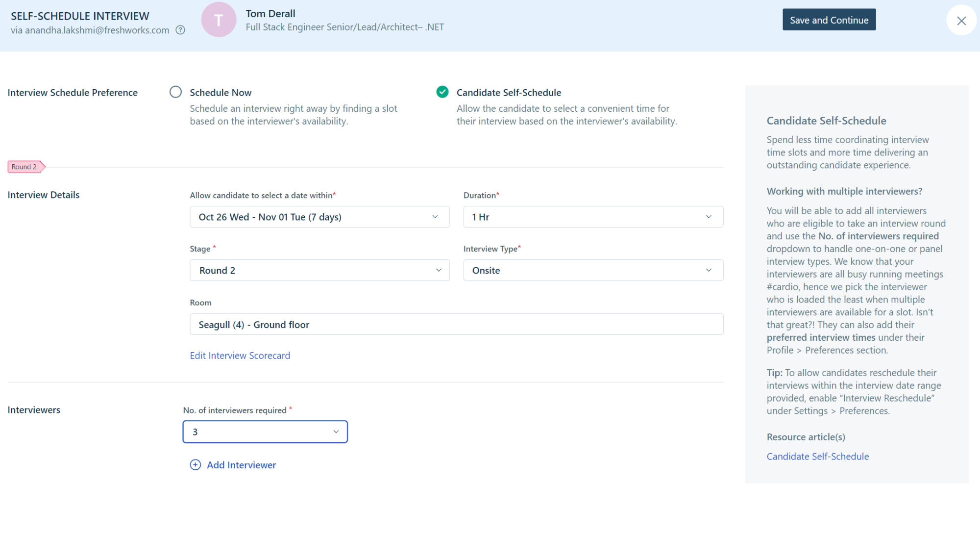
Task: Click the Room field showing Seagull
Action: [x=456, y=325]
